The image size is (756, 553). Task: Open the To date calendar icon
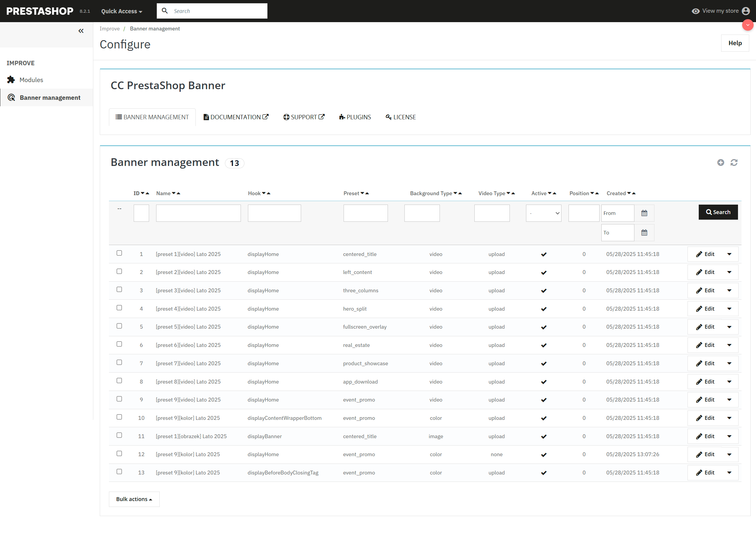[x=644, y=233]
